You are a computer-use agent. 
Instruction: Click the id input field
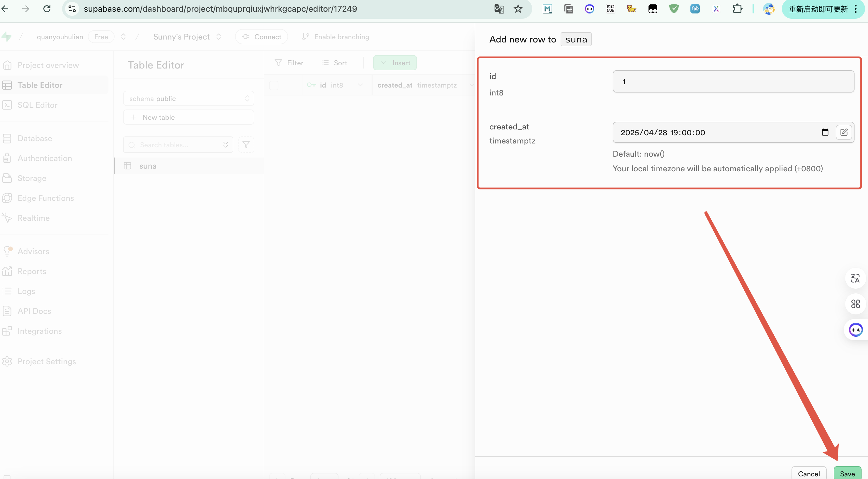(x=733, y=81)
